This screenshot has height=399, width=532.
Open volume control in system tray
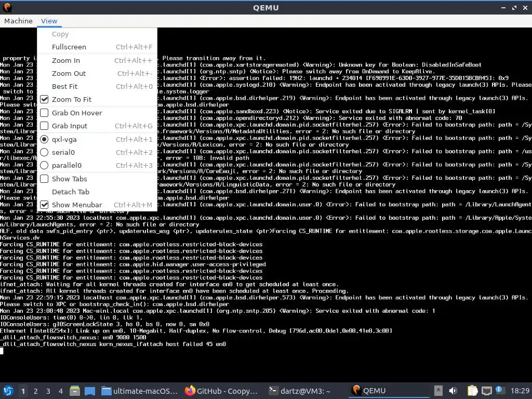point(453,391)
